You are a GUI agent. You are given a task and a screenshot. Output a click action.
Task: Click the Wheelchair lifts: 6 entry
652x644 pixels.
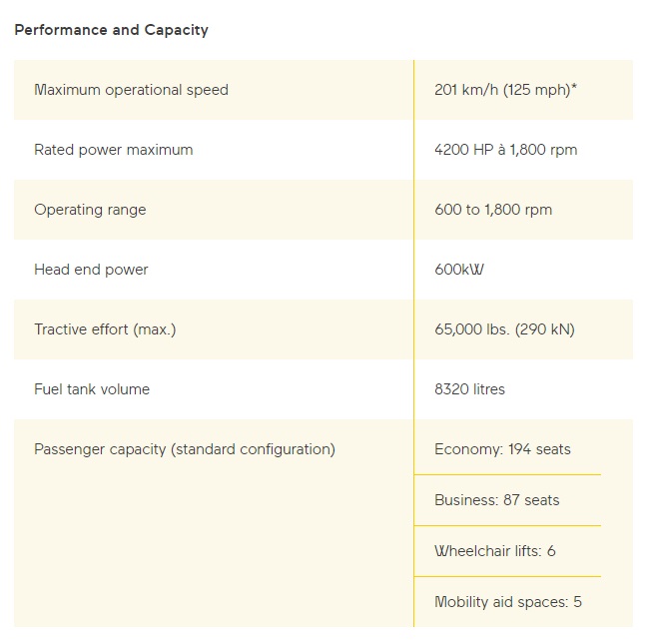(x=495, y=551)
